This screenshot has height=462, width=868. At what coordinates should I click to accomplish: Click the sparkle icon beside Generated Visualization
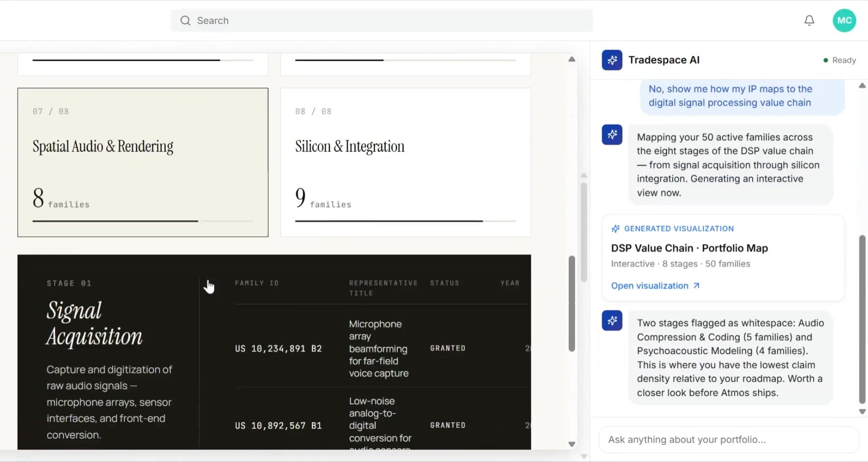(x=615, y=229)
